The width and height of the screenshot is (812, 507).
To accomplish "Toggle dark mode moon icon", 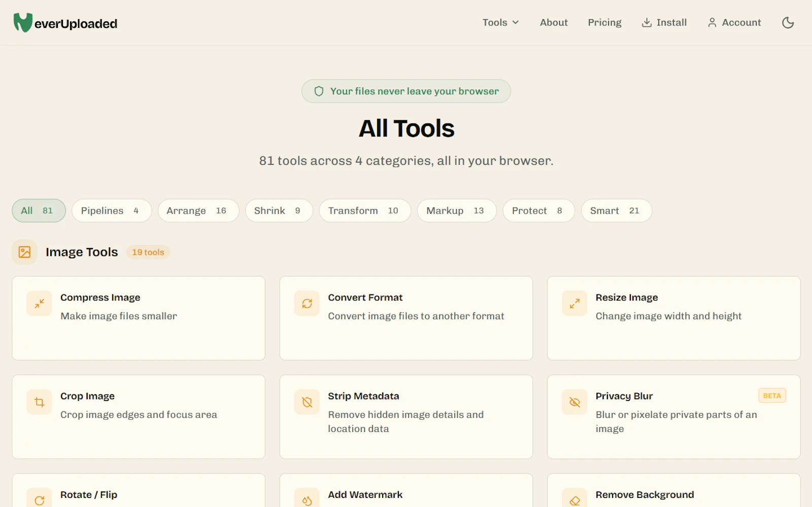I will (x=788, y=22).
